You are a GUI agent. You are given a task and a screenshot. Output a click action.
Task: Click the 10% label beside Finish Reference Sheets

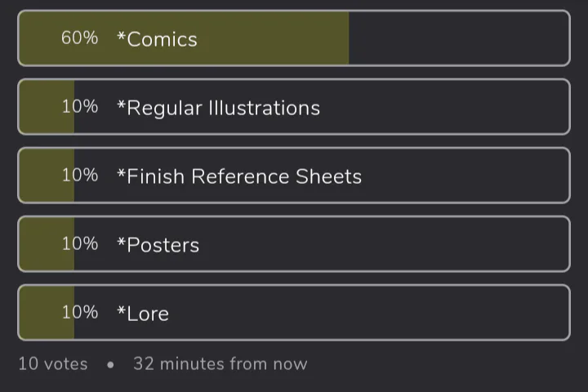(79, 176)
